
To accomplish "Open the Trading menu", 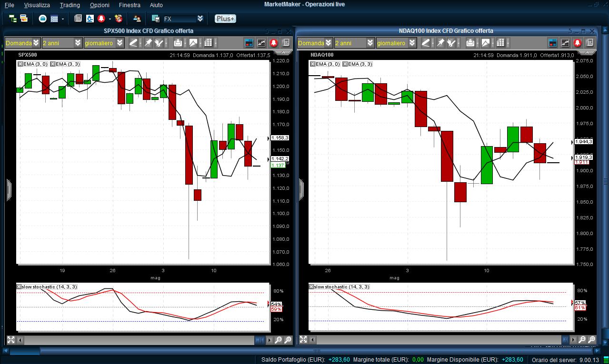I will coord(70,5).
